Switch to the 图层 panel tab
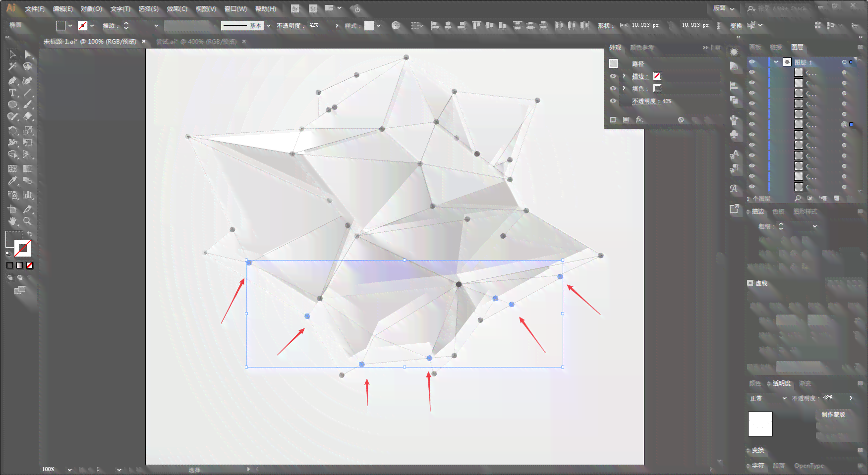Image resolution: width=868 pixels, height=475 pixels. 798,47
